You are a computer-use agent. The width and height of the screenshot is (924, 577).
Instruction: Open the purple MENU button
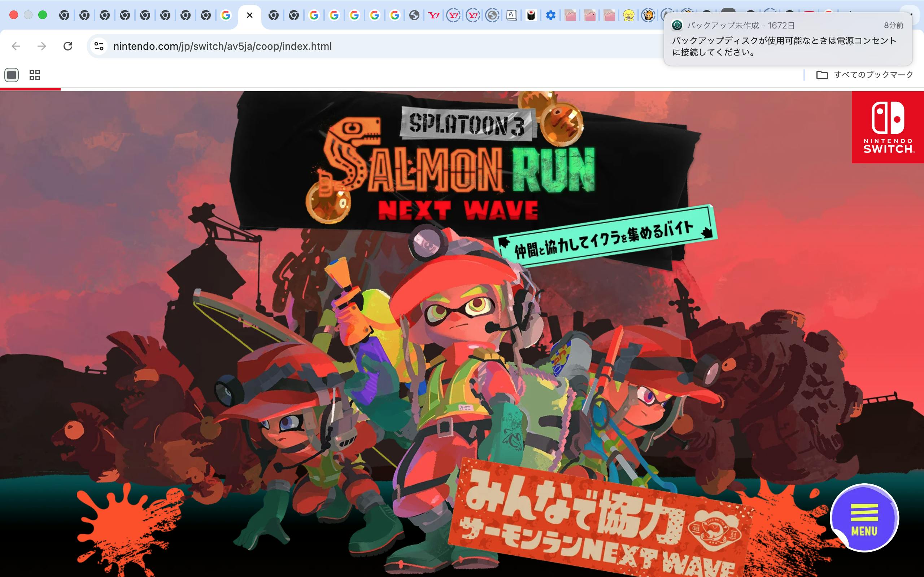pyautogui.click(x=864, y=518)
